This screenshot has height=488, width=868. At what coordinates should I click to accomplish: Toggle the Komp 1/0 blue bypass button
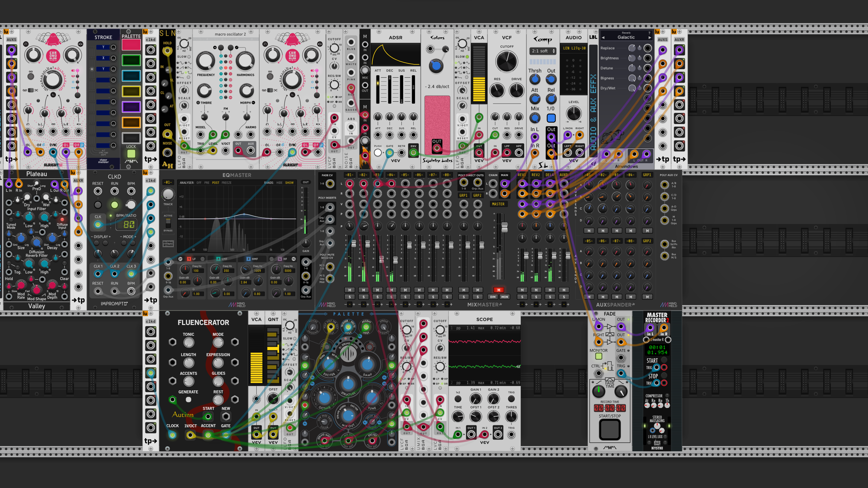(551, 118)
